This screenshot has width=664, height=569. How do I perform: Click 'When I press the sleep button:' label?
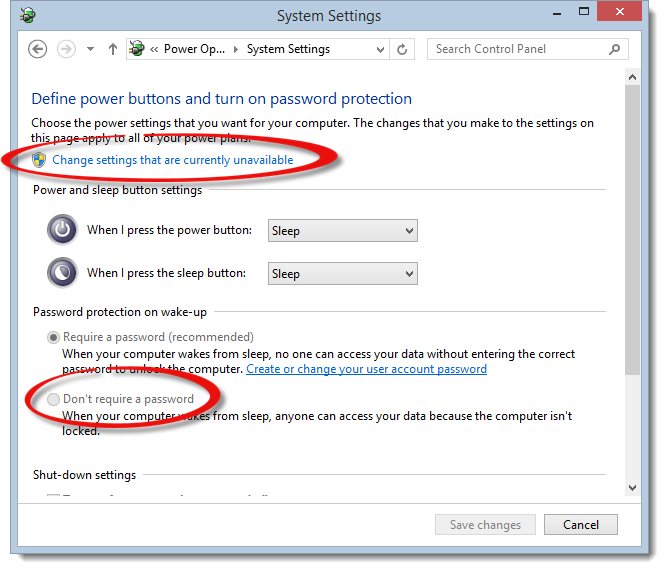click(166, 273)
